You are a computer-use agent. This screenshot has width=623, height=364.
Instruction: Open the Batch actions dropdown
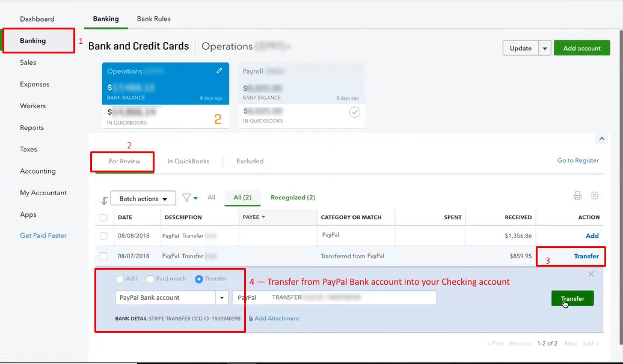tap(143, 198)
